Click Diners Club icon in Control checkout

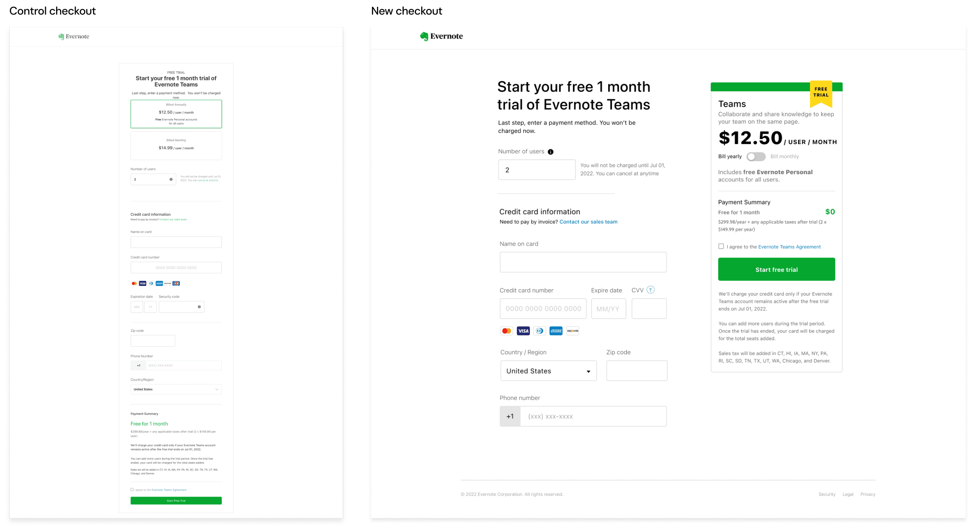pyautogui.click(x=151, y=283)
